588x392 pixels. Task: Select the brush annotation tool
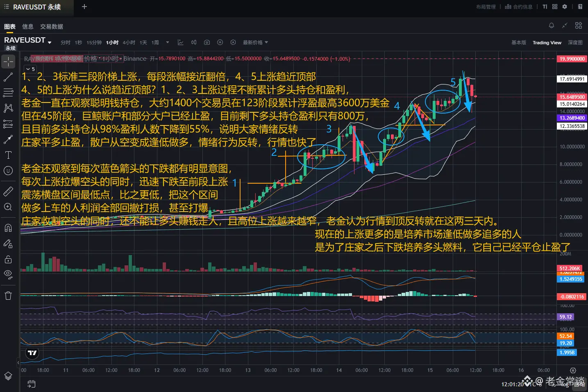coord(8,139)
